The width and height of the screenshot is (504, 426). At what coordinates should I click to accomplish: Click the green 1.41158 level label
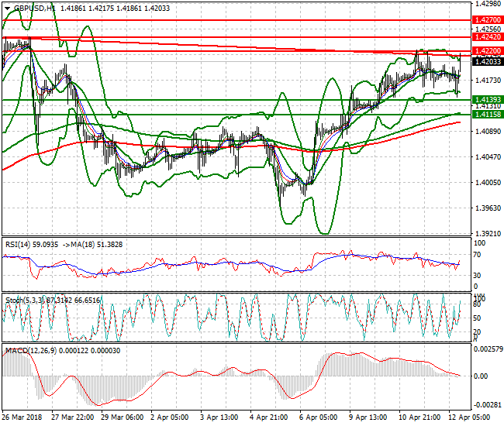click(x=488, y=115)
